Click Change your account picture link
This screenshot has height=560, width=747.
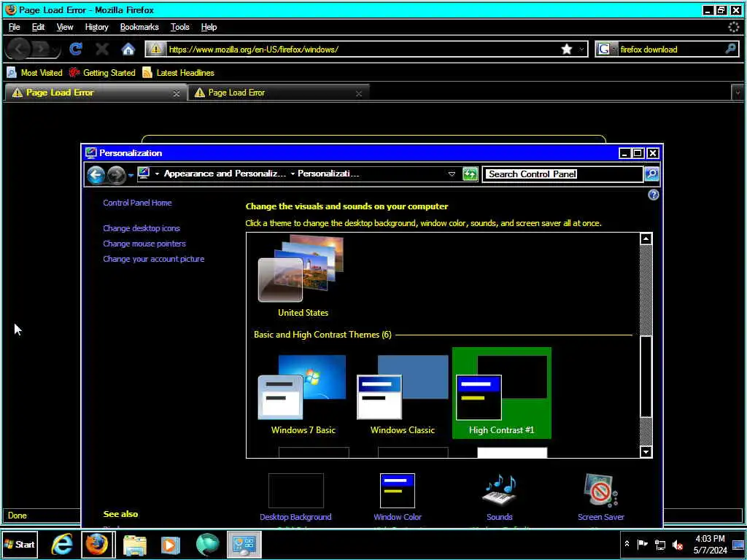pos(153,259)
